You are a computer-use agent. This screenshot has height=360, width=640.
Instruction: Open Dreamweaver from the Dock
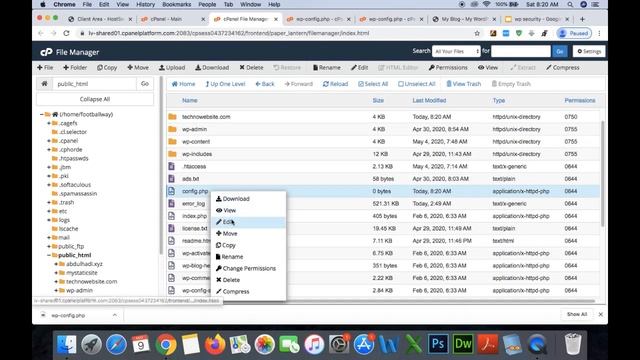(x=463, y=344)
